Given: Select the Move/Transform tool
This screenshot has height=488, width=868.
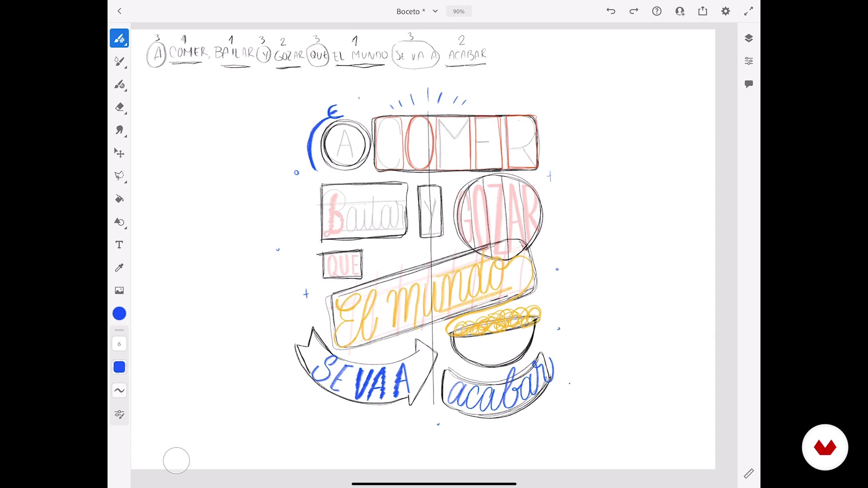Looking at the screenshot, I should pos(119,153).
